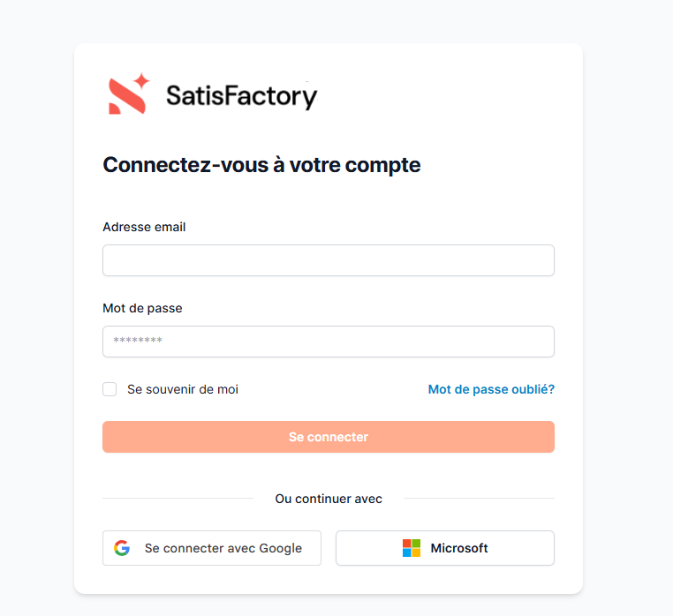
Task: Click the SatisFactory wordmark text
Action: 241,95
